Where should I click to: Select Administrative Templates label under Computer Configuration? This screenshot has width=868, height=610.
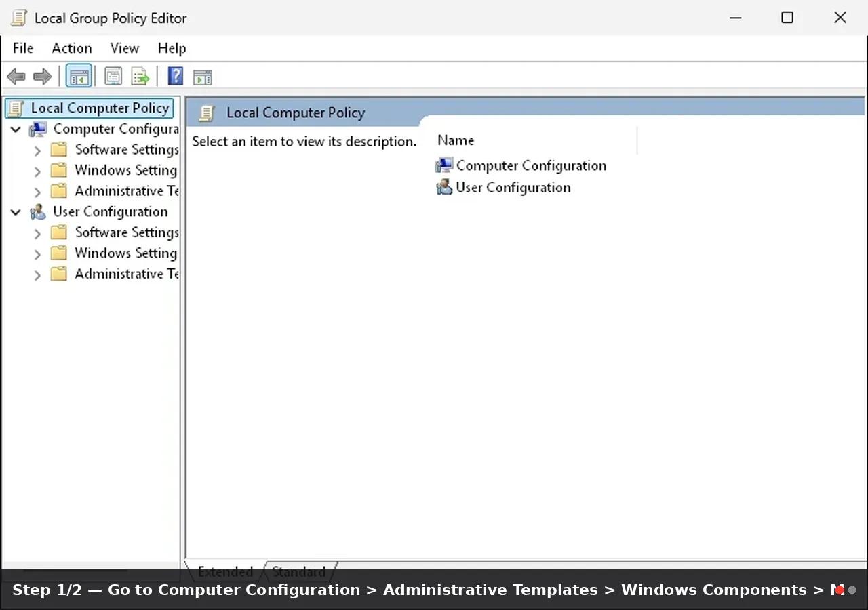tap(127, 191)
